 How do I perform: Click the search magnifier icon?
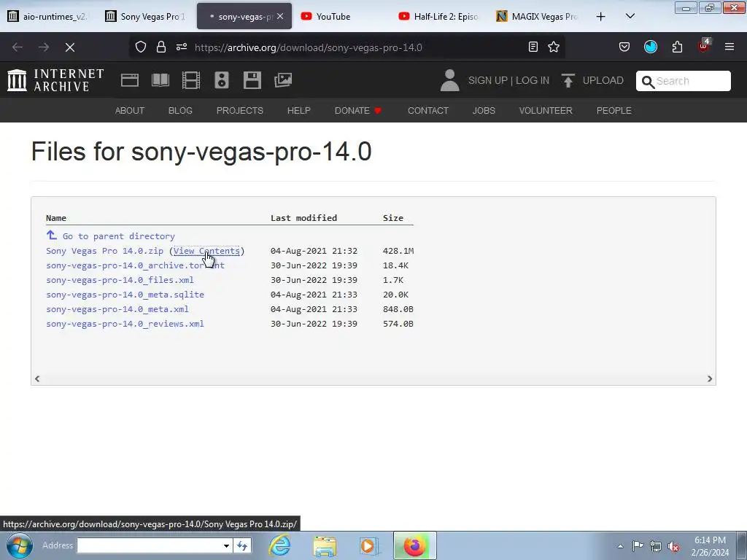(x=648, y=82)
